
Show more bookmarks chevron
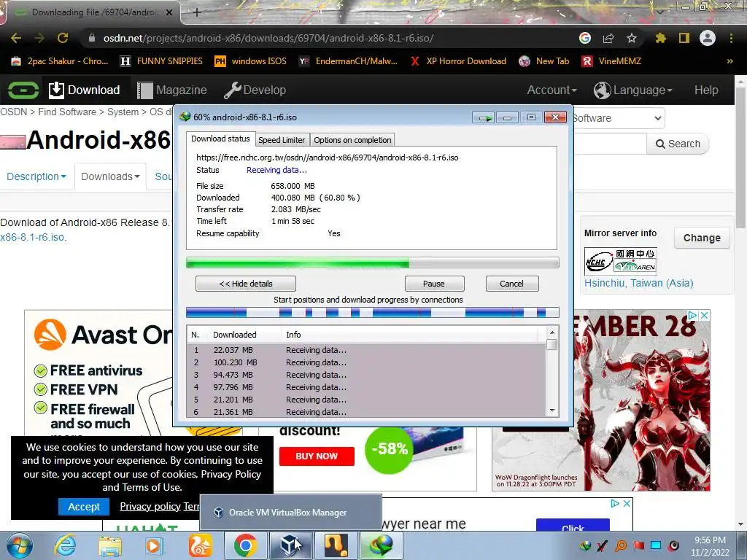729,61
